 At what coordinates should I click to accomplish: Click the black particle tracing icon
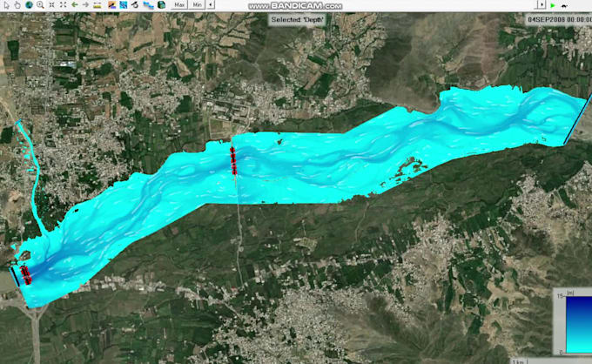pyautogui.click(x=135, y=4)
